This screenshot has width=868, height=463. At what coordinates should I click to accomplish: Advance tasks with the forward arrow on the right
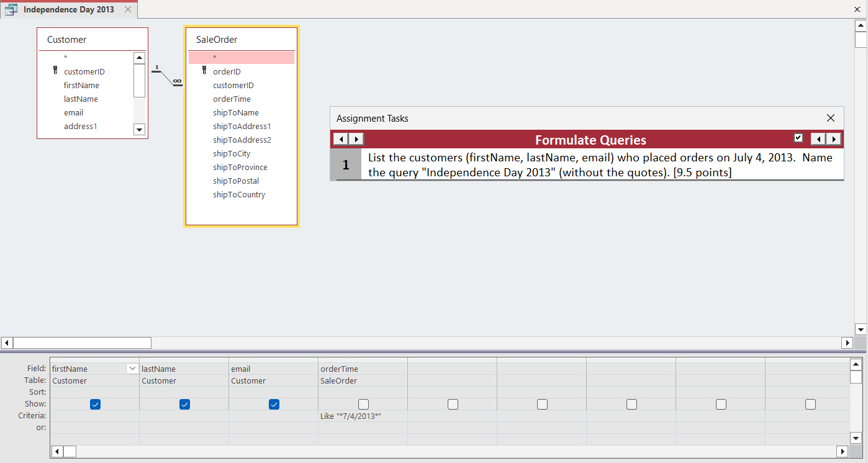tap(834, 139)
